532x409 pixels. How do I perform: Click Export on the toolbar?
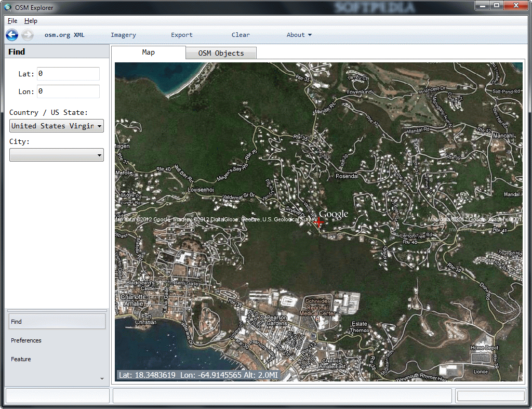[181, 35]
